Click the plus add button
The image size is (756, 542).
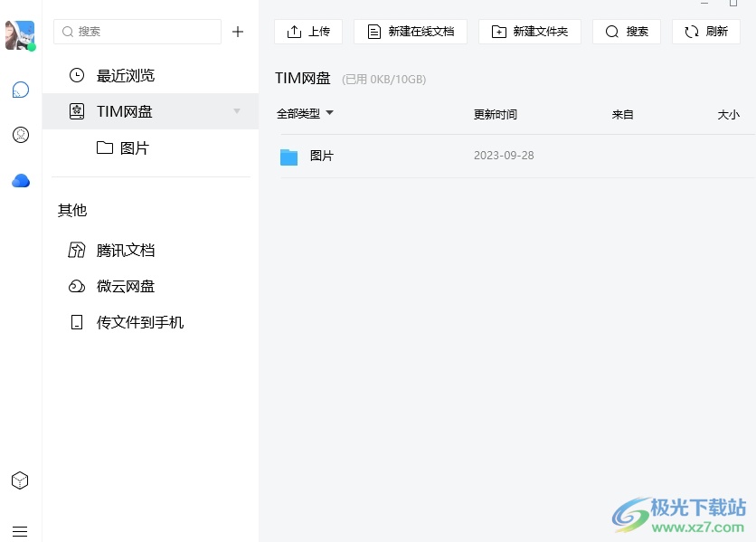238,32
